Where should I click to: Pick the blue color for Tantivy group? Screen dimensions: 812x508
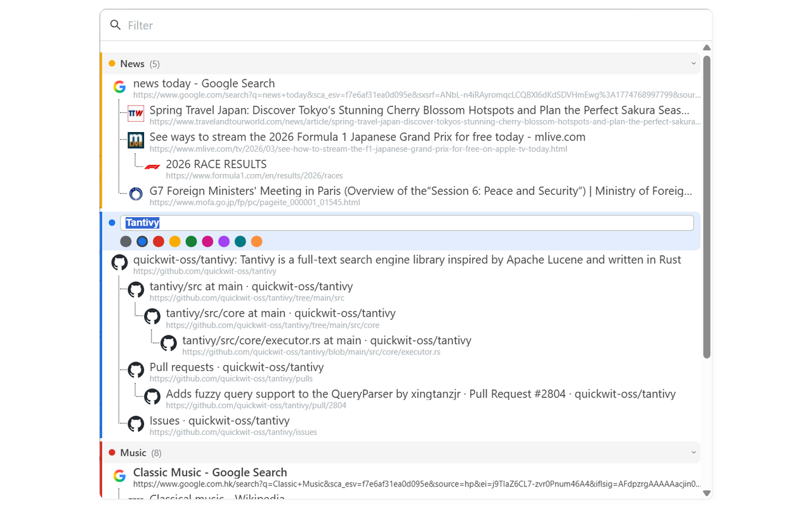click(142, 241)
